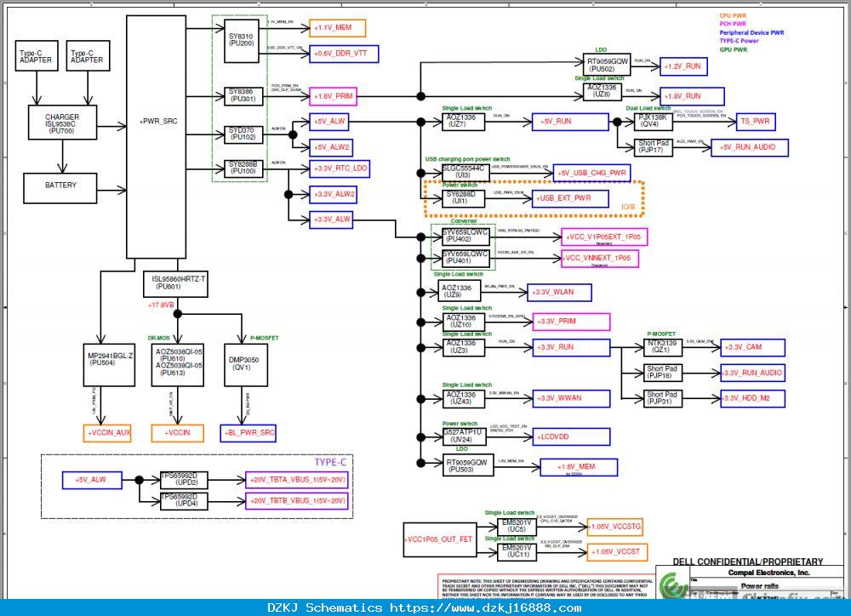The width and height of the screenshot is (851, 616).
Task: Click the MP2941BGL-Z (PU504) block
Action: tap(109, 365)
